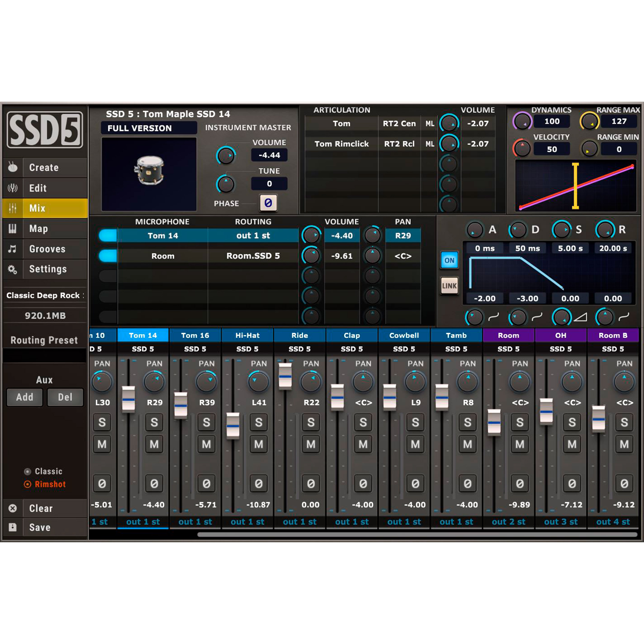Open the Edit panel waveform icon
The image size is (644, 644).
[13, 188]
